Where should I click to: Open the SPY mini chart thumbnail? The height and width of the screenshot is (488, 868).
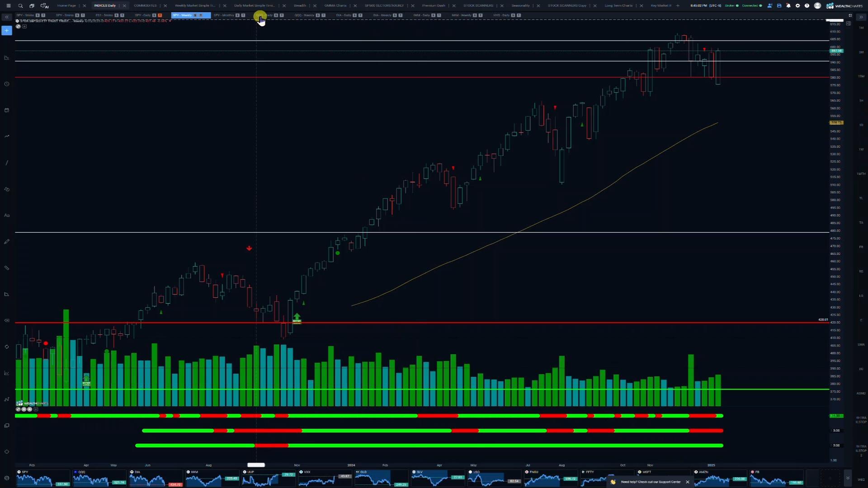click(x=43, y=478)
